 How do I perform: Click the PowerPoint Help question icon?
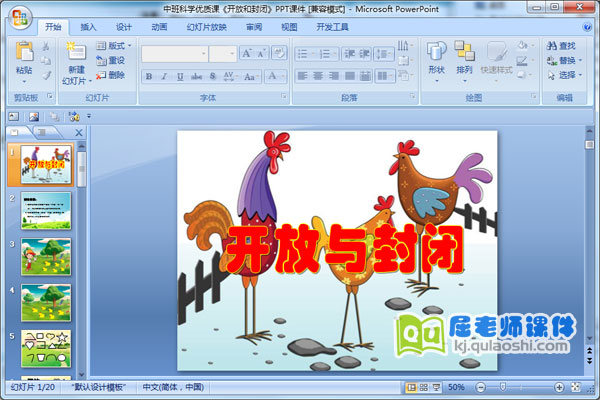[587, 27]
